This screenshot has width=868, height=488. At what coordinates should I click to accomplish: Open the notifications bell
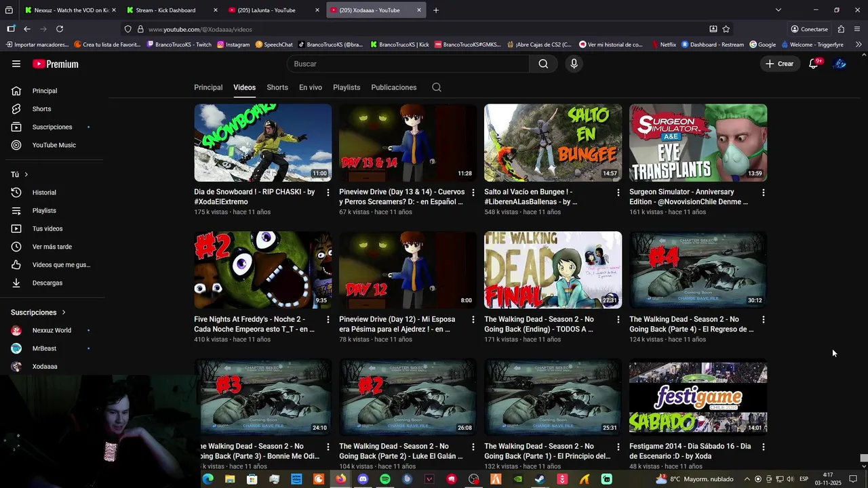click(x=814, y=64)
